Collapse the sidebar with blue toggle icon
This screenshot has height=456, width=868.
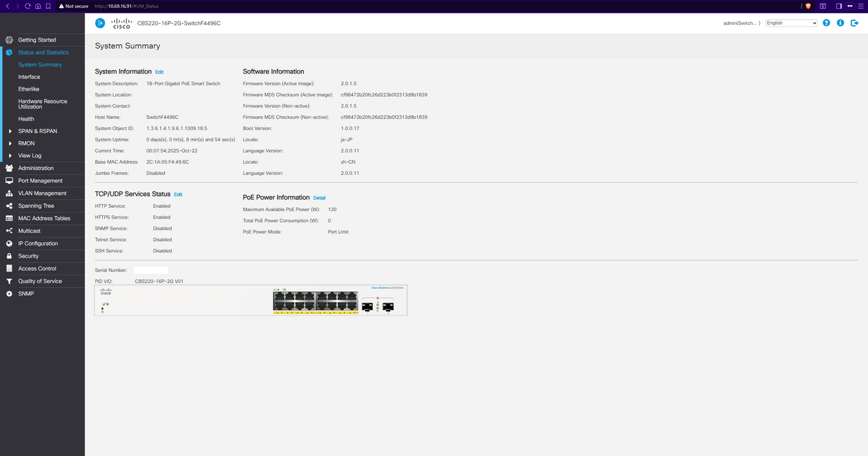100,23
